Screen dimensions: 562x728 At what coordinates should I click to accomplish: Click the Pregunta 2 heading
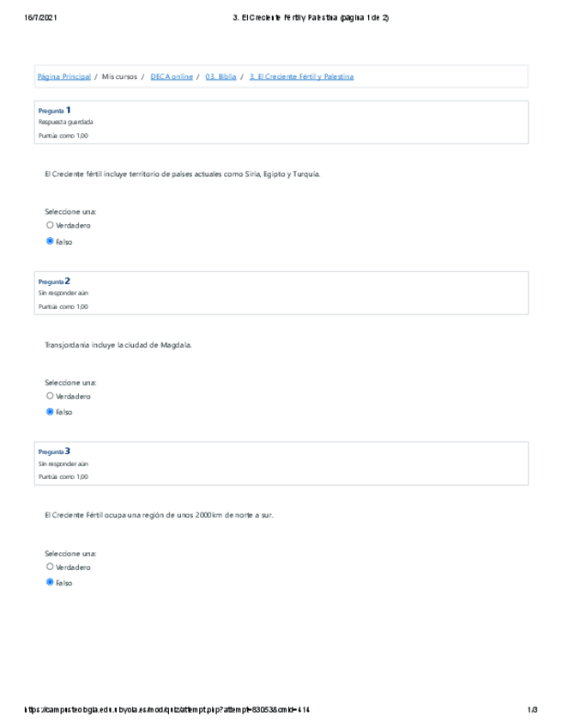coord(54,282)
